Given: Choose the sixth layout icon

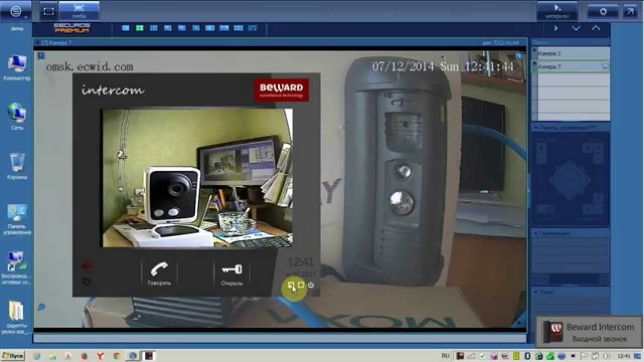Looking at the screenshot, I should [196, 28].
